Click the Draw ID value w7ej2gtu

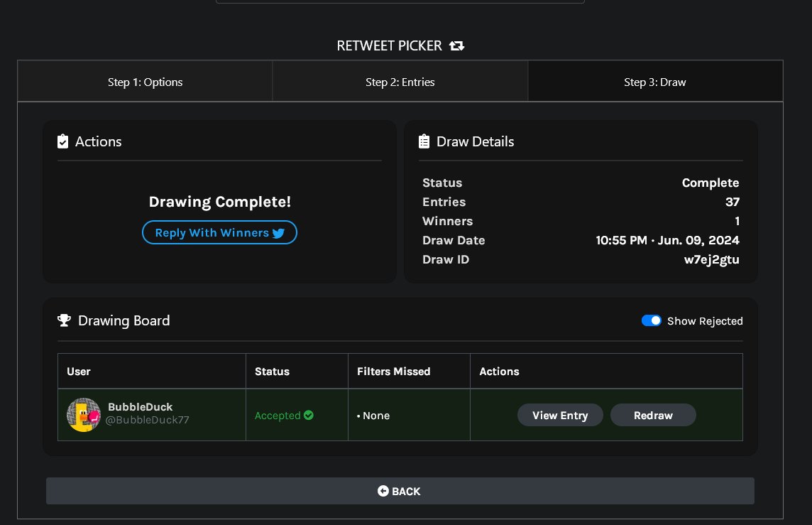[x=711, y=259]
